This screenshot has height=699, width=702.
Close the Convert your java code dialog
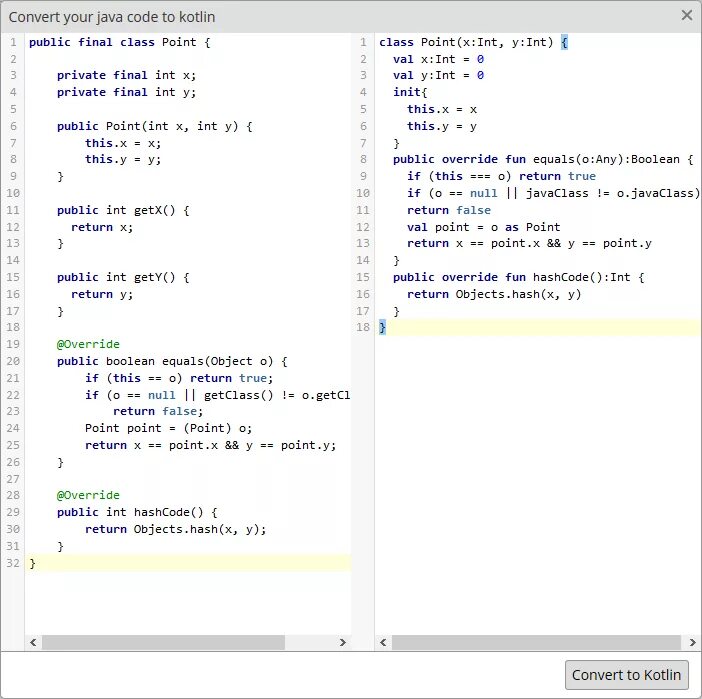tap(686, 16)
